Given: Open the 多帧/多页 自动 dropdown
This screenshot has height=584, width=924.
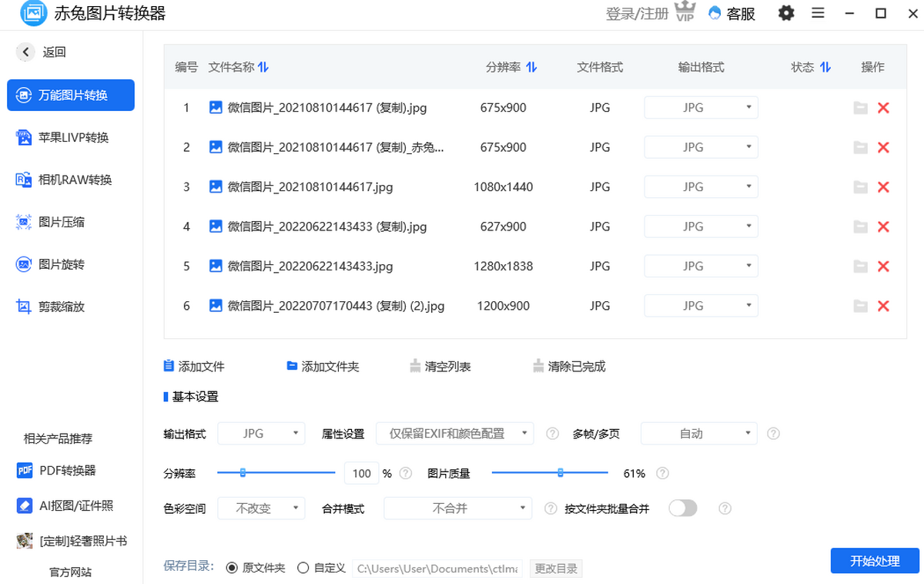Looking at the screenshot, I should tap(698, 433).
